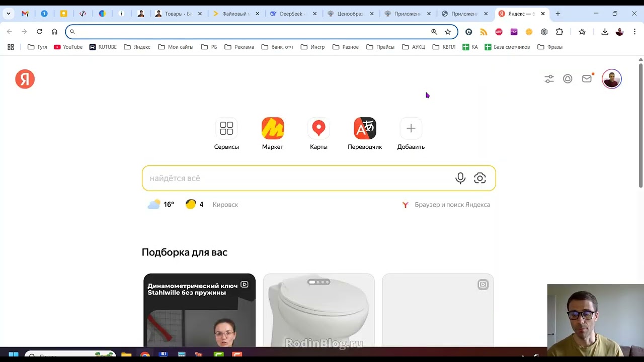Open the Chrome profile avatar menu
Image resolution: width=644 pixels, height=362 pixels.
click(x=619, y=32)
